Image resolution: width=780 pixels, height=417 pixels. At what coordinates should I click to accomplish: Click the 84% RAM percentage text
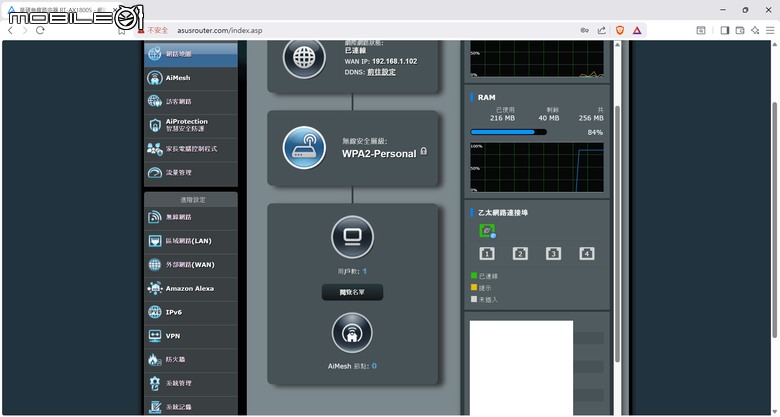click(x=595, y=132)
